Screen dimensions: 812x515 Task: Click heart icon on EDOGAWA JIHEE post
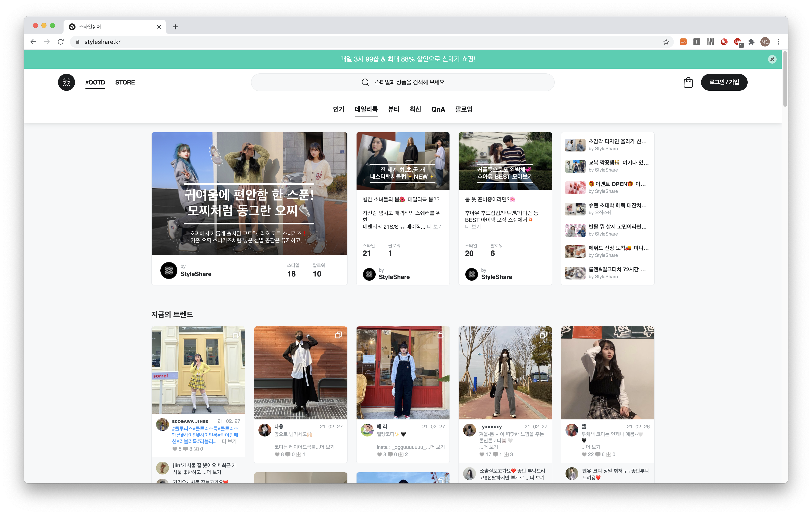pos(175,449)
